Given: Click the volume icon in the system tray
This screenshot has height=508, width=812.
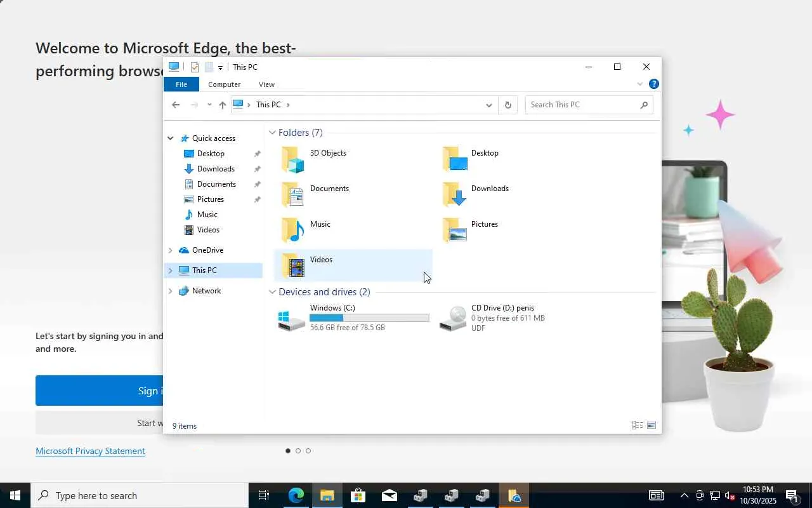Looking at the screenshot, I should (x=730, y=495).
